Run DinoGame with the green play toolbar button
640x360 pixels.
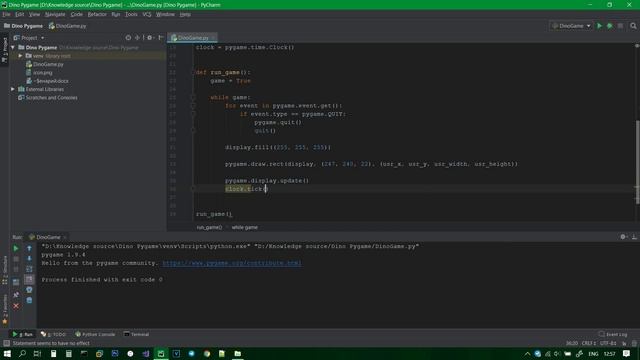599,26
